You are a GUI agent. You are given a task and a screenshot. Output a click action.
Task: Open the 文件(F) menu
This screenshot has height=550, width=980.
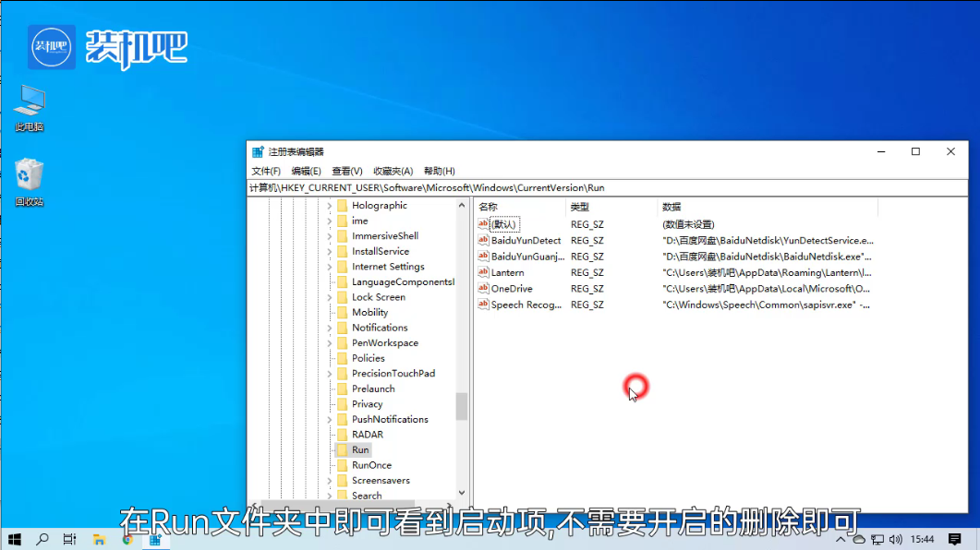[x=266, y=171]
